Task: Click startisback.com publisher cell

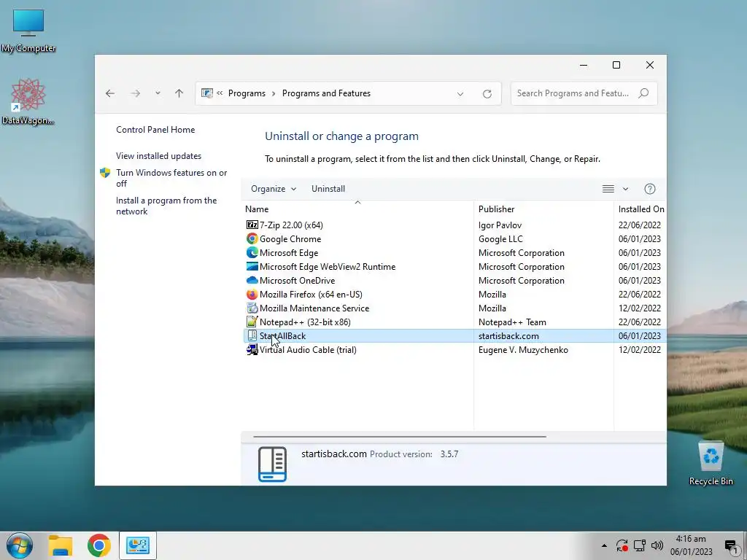Action: pos(508,335)
